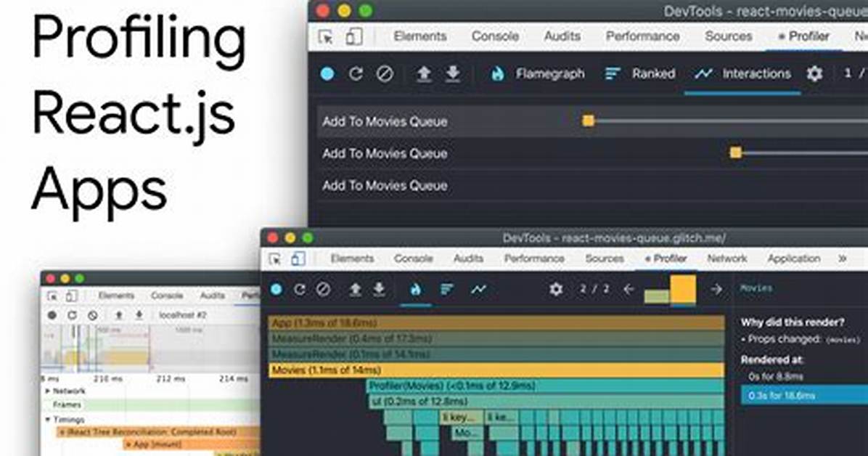Viewport: 868px width, 456px height.
Task: Select Movies (1.1ms of 14ms) bar
Action: (496, 370)
